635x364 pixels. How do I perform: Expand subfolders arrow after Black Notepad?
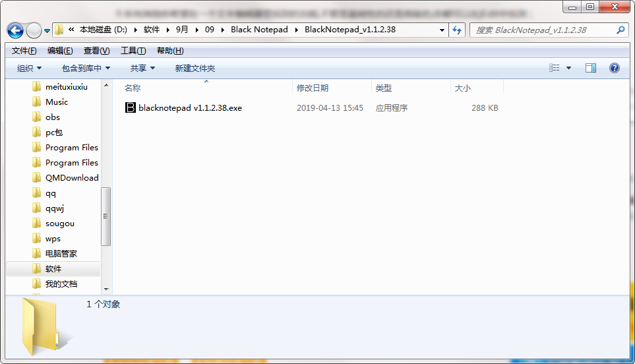297,30
